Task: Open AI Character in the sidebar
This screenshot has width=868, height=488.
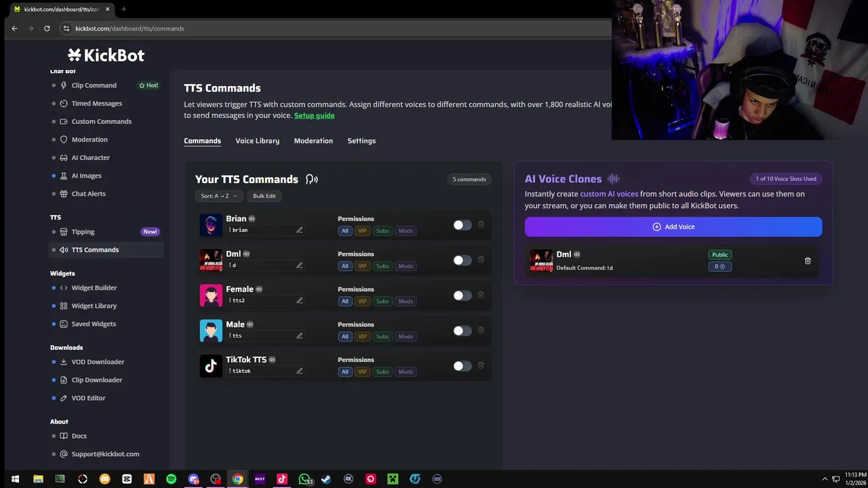Action: (91, 158)
